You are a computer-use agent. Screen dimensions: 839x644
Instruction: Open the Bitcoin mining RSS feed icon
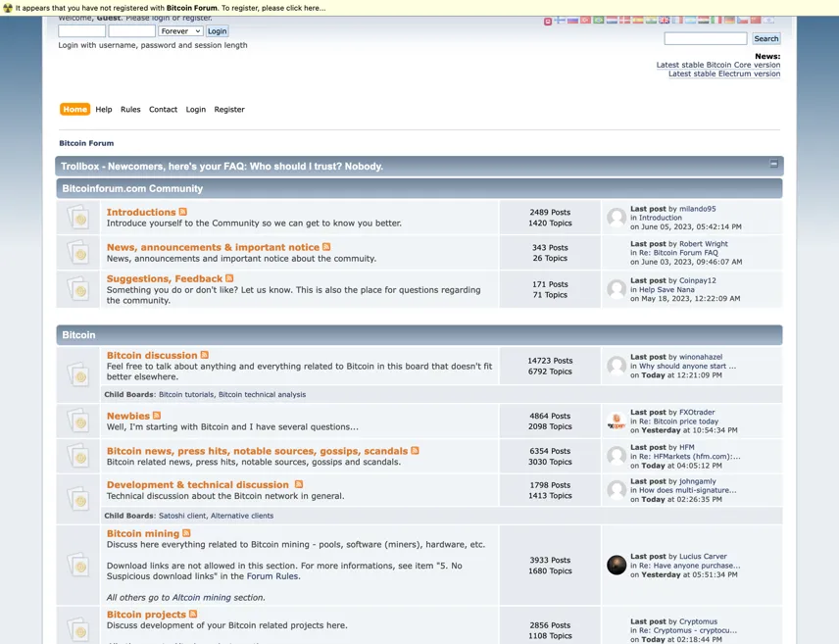[186, 533]
